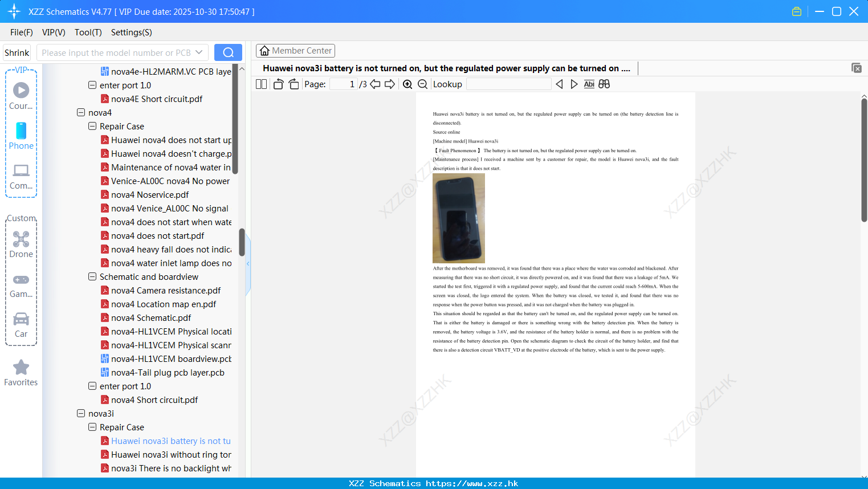Click the Shrink button
The image size is (868, 489).
17,52
